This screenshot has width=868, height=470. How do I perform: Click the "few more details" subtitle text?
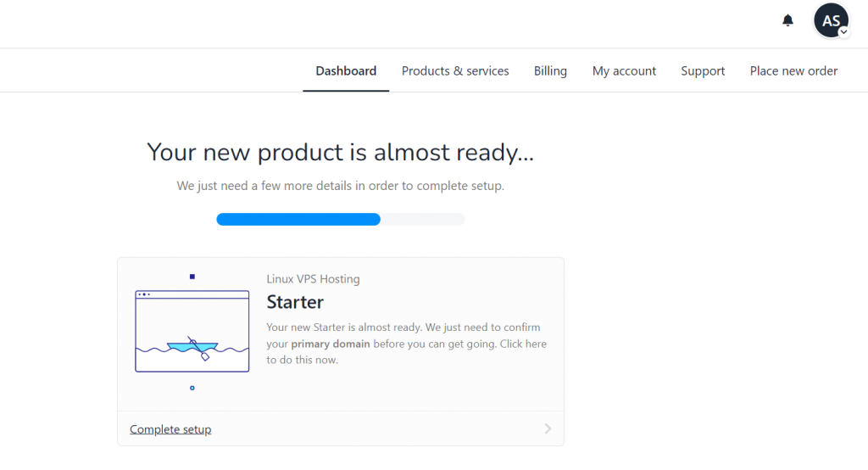coord(340,186)
